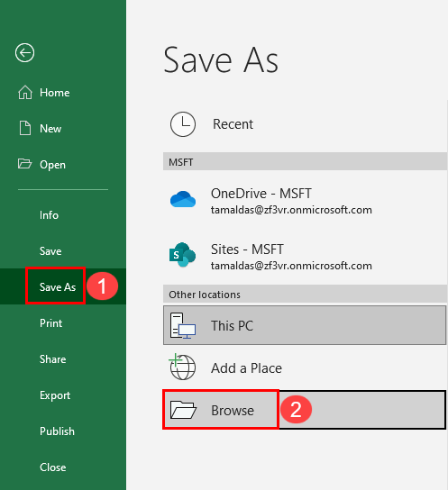Choose Close in the backstage menu
The image size is (448, 490).
click(53, 467)
